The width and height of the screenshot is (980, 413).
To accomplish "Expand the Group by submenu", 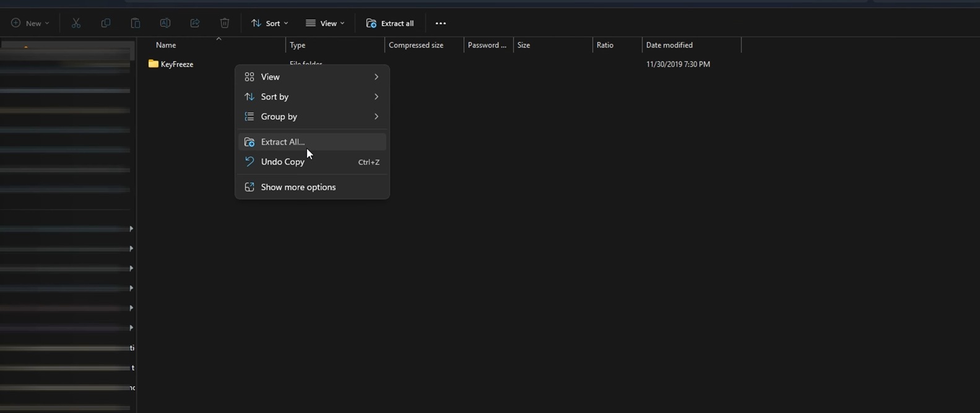I will coord(312,116).
